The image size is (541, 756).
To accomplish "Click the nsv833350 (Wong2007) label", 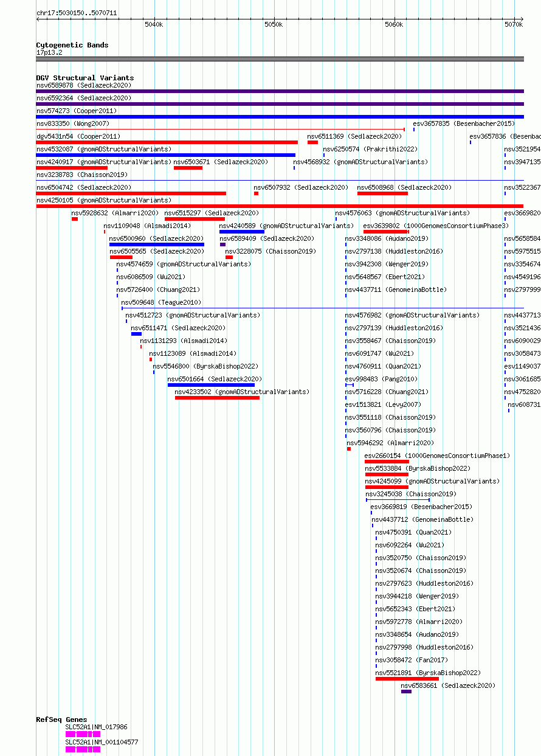I will click(73, 123).
